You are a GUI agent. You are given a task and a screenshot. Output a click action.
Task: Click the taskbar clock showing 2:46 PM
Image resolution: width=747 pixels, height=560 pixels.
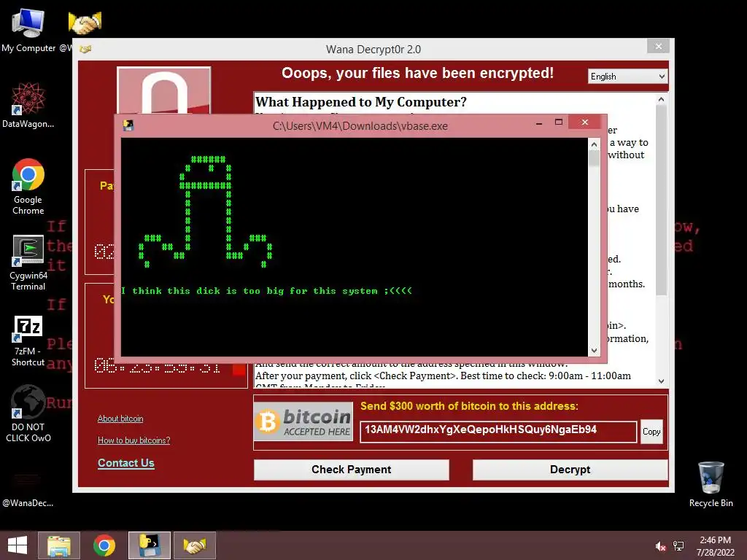point(715,540)
